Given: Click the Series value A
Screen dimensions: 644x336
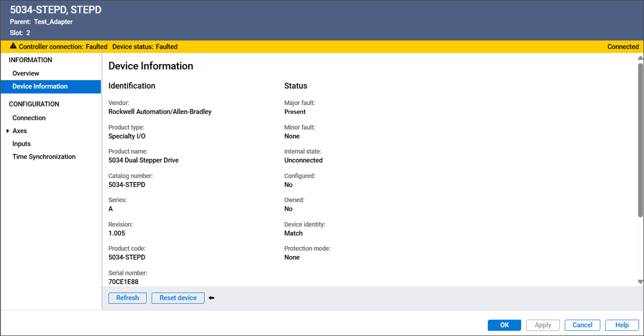Looking at the screenshot, I should tap(110, 209).
